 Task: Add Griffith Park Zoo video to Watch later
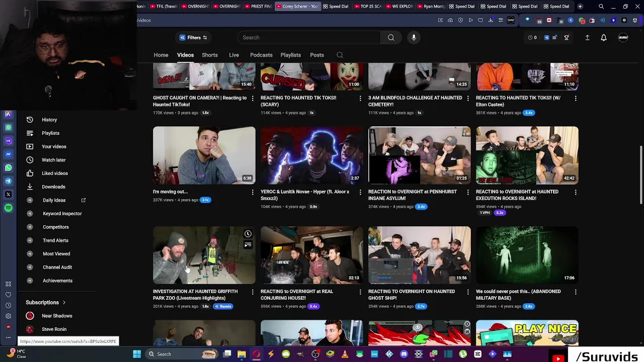248,234
